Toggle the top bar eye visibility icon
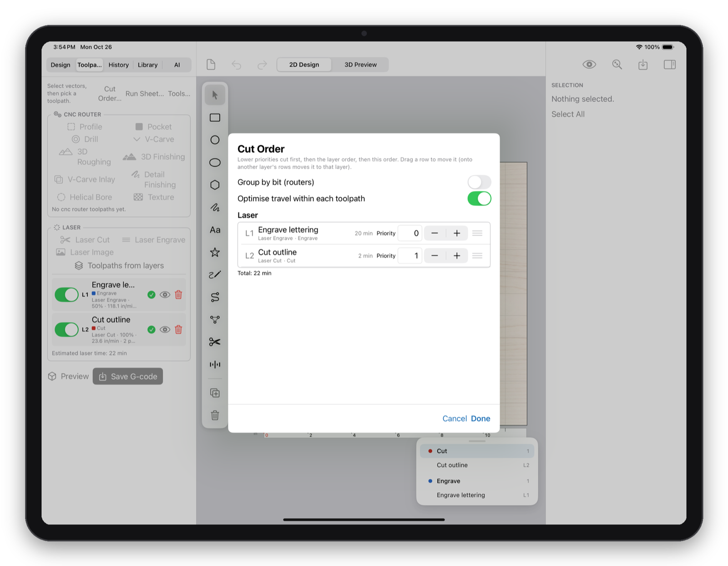This screenshot has height=566, width=728. coord(589,65)
